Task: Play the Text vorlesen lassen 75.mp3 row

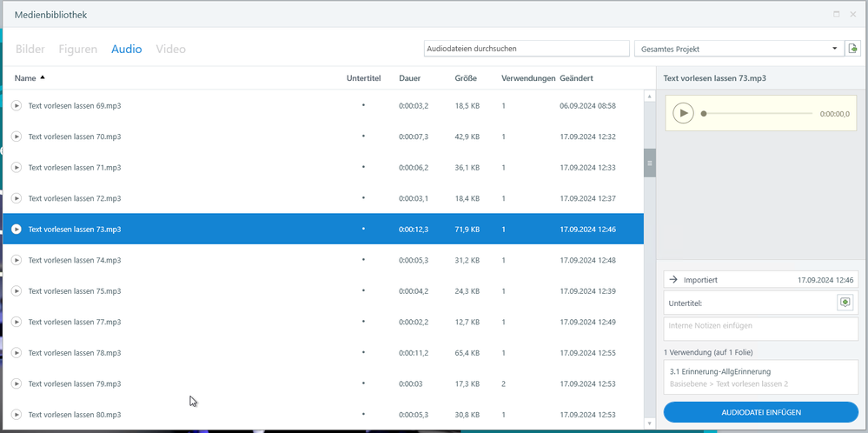Action: tap(16, 291)
